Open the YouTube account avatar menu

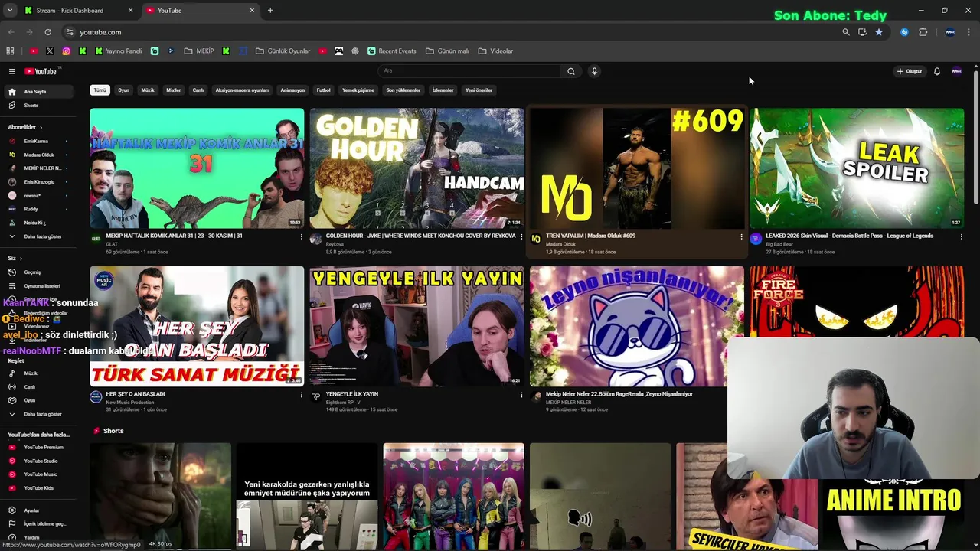[x=956, y=71]
